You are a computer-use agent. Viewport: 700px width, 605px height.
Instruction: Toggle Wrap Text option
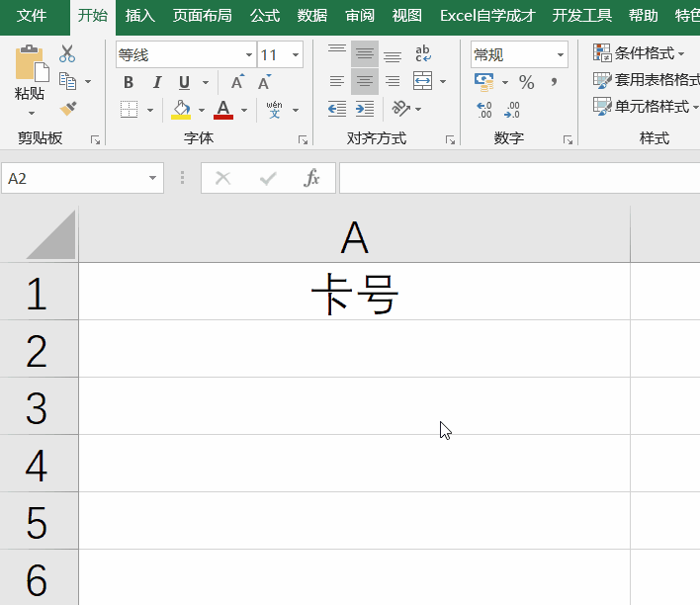click(x=423, y=53)
